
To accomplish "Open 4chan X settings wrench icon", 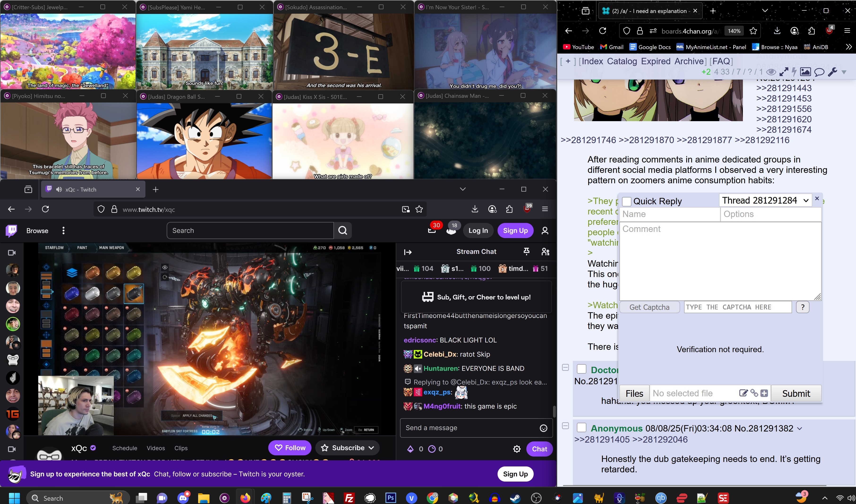I will click(833, 72).
